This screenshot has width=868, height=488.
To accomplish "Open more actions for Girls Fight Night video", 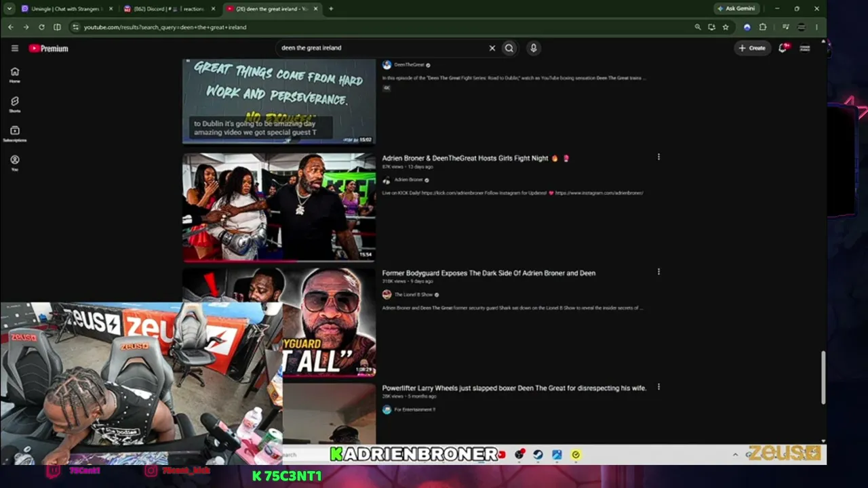I will click(658, 157).
